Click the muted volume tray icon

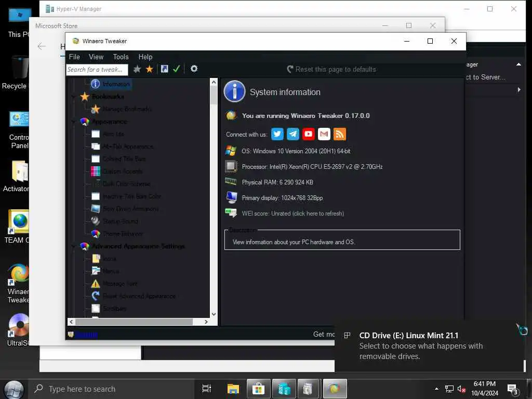461,389
